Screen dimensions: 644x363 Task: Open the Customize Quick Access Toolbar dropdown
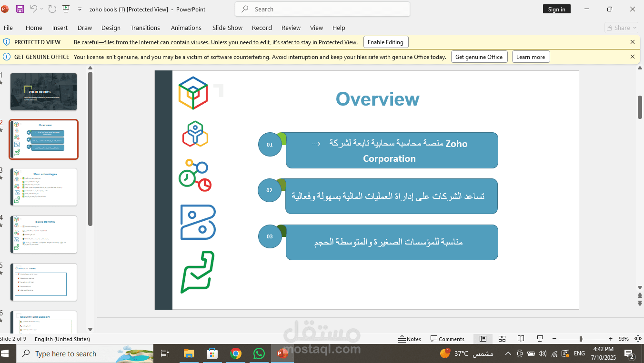79,9
